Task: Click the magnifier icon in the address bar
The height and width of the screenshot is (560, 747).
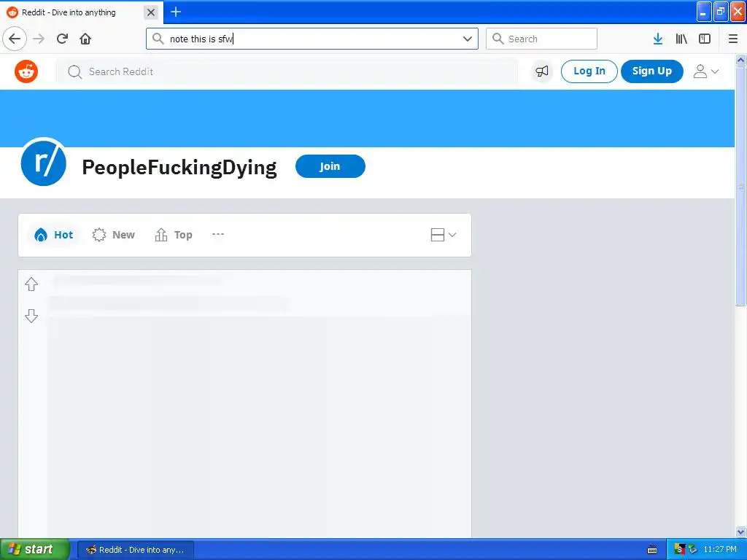Action: click(x=158, y=39)
